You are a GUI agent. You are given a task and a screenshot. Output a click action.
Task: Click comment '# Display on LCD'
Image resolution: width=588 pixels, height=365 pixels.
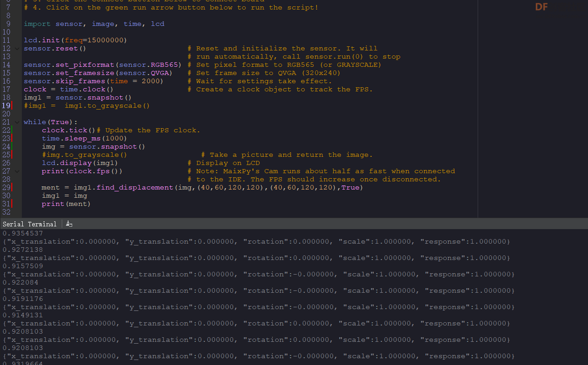tap(223, 163)
